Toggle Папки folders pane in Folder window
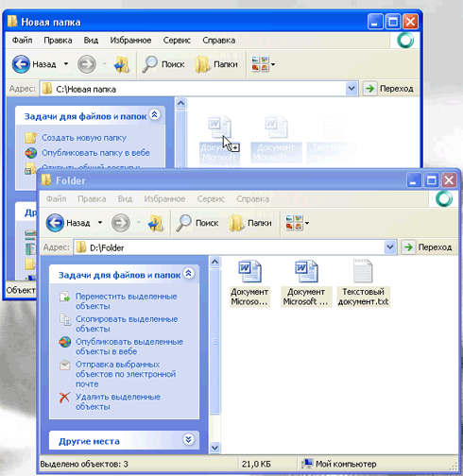Screen dimensions: 463x476 (x=250, y=223)
